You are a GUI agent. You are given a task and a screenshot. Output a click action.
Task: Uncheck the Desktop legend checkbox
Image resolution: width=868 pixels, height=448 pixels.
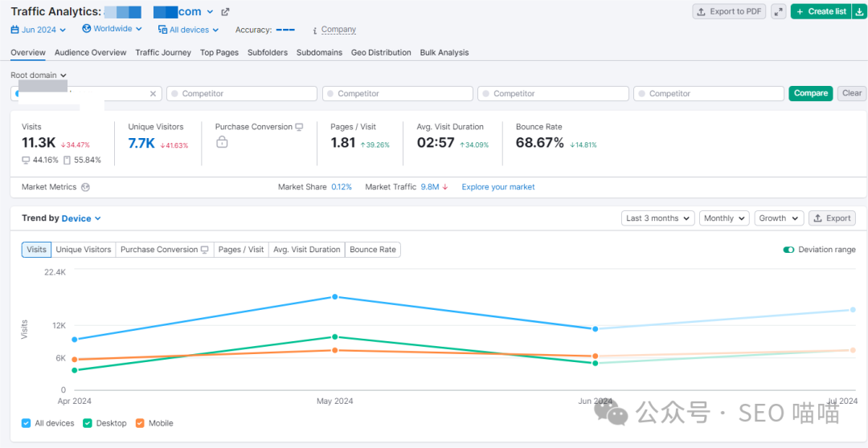point(88,423)
